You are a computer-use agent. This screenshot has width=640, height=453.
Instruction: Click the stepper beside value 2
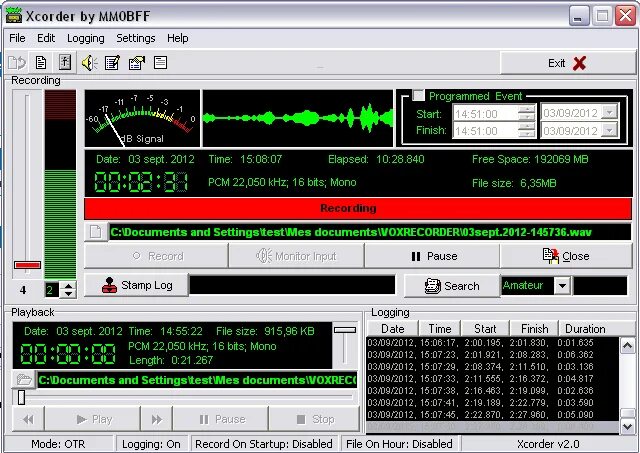68,290
